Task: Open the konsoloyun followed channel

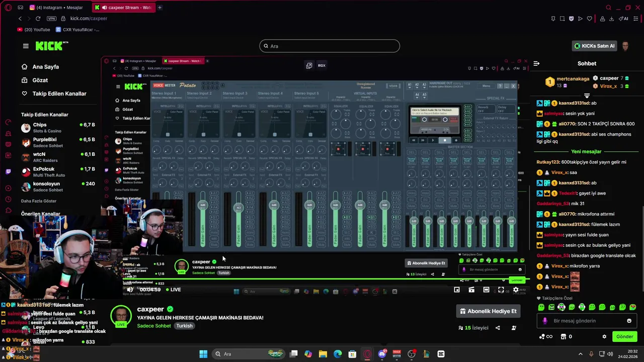Action: 58,187
